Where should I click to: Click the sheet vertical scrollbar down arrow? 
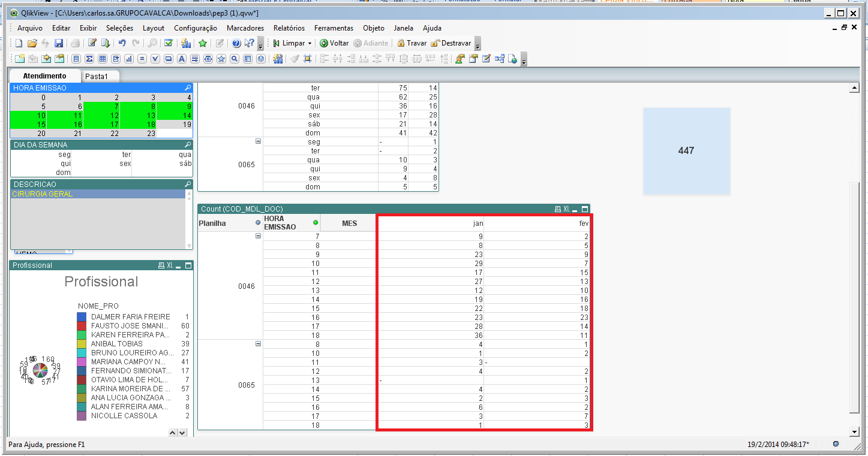tap(855, 432)
